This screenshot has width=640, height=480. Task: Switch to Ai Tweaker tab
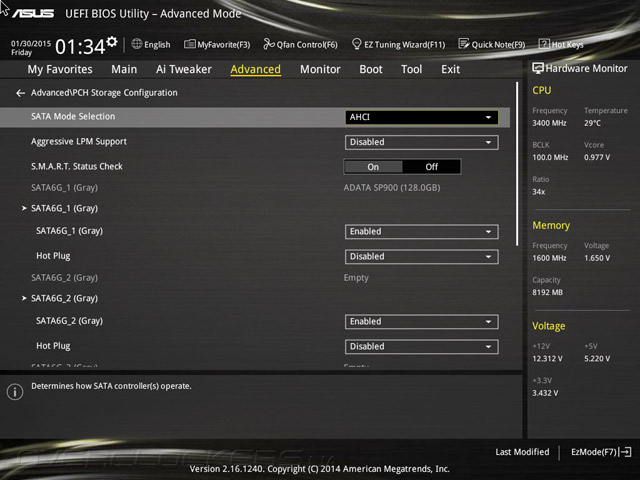click(x=184, y=69)
